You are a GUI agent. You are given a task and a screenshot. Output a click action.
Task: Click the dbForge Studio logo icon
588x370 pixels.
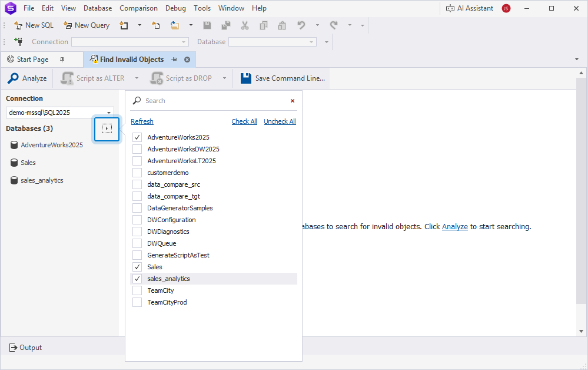click(11, 8)
